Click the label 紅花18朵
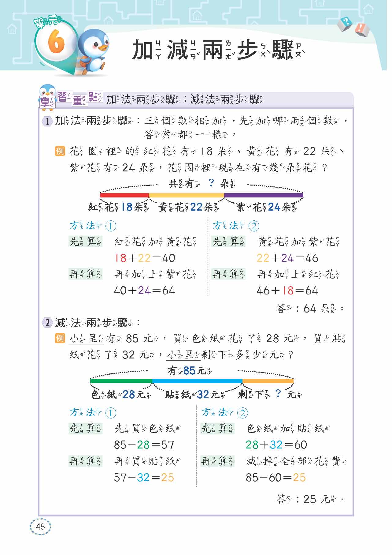Screen dimensions: 392x555 [x=118, y=208]
